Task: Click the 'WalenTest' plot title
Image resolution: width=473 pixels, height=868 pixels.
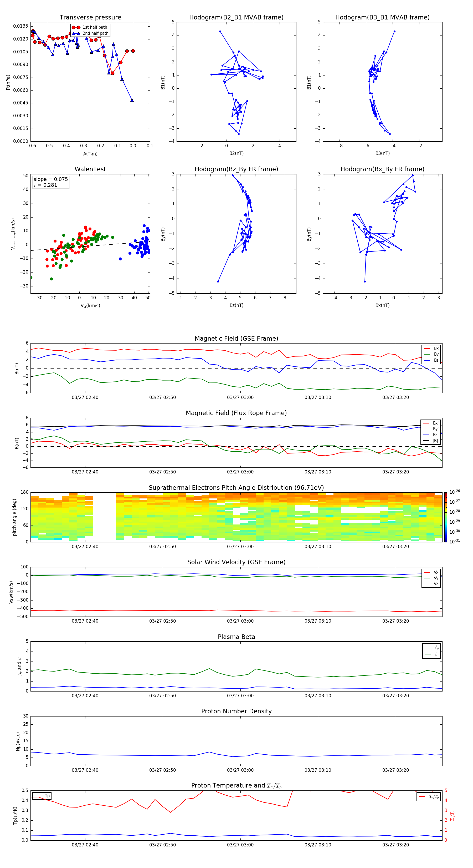Action: click(x=90, y=169)
